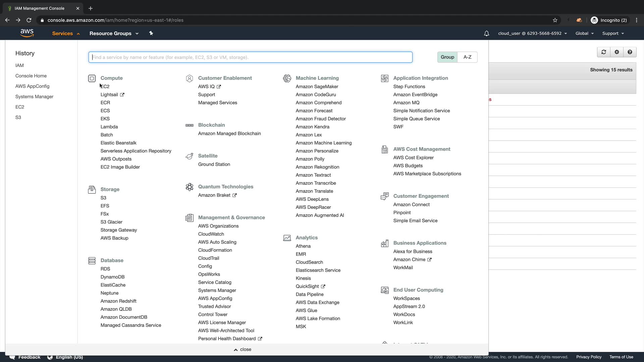Screen dimensions: 644x362
Task: Open the settings gear icon
Action: pyautogui.click(x=616, y=52)
